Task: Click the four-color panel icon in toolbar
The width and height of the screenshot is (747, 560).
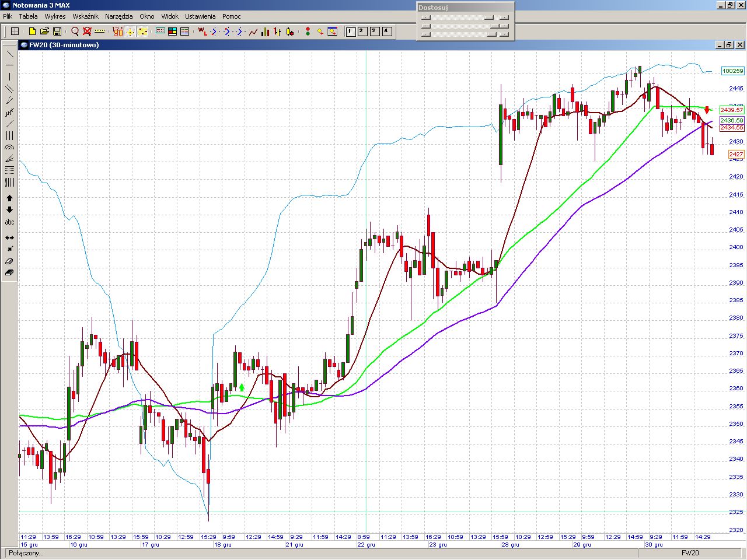Action: (x=172, y=32)
